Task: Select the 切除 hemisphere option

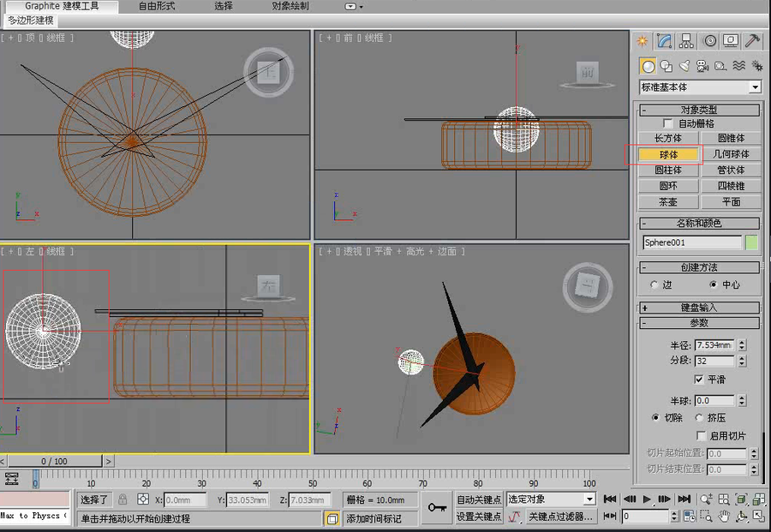Action: point(655,417)
